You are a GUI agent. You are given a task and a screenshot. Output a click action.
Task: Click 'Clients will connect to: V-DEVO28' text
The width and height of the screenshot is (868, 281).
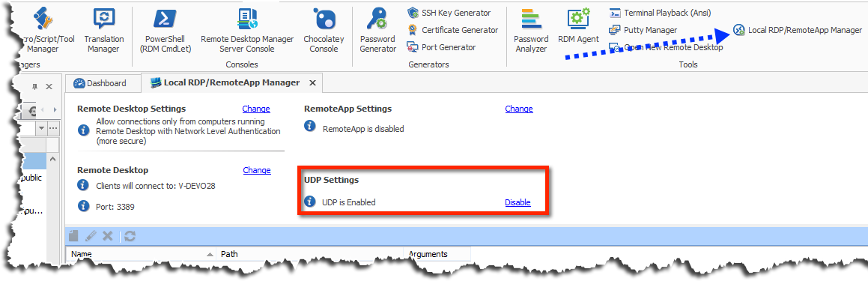[x=156, y=186]
